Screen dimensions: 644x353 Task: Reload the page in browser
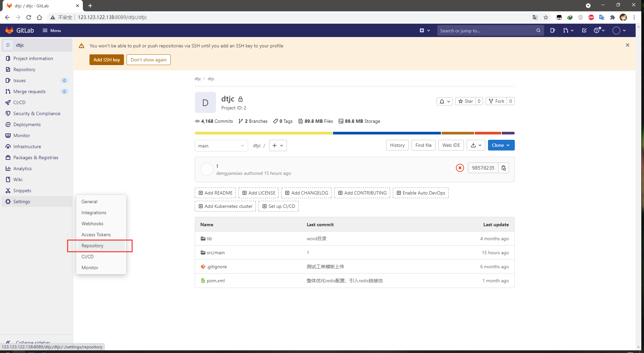click(x=29, y=17)
